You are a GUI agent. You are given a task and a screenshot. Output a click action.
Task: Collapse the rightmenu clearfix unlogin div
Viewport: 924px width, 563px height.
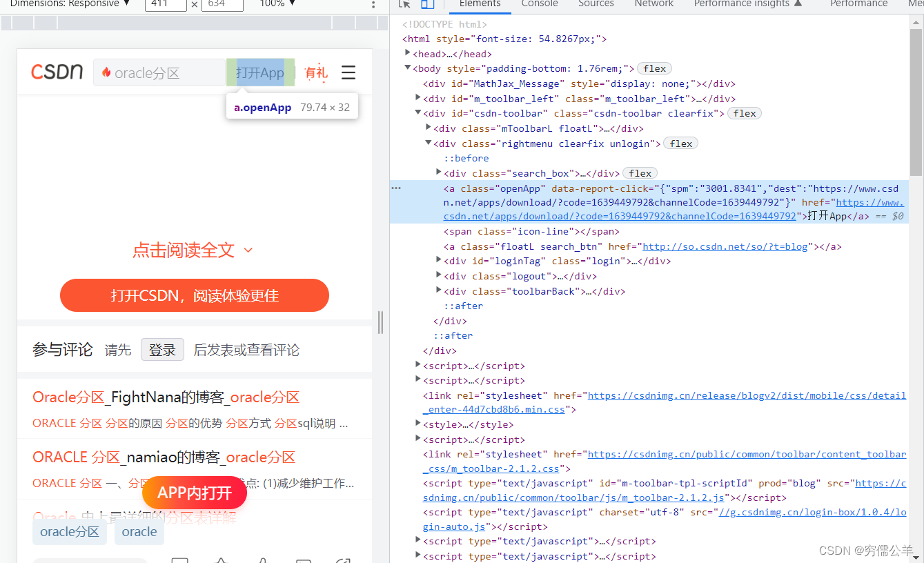coord(429,143)
